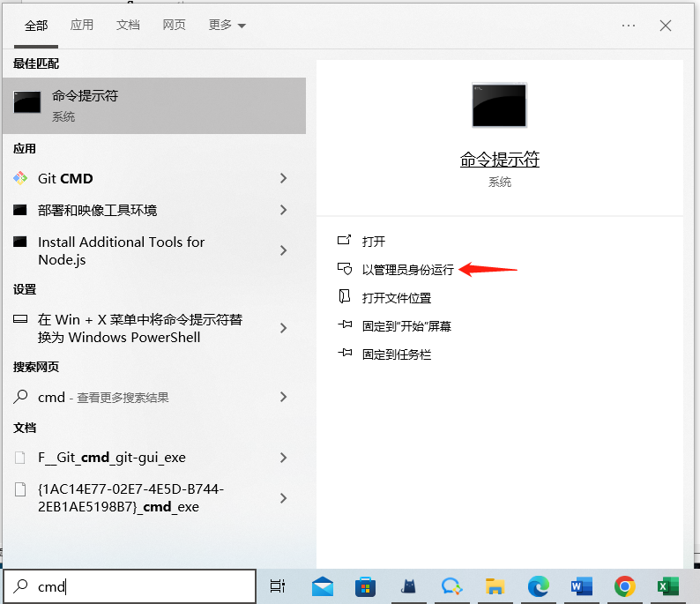Expand 部署和映像工具环境 result arrow
Screen dimensions: 700x604
click(283, 210)
